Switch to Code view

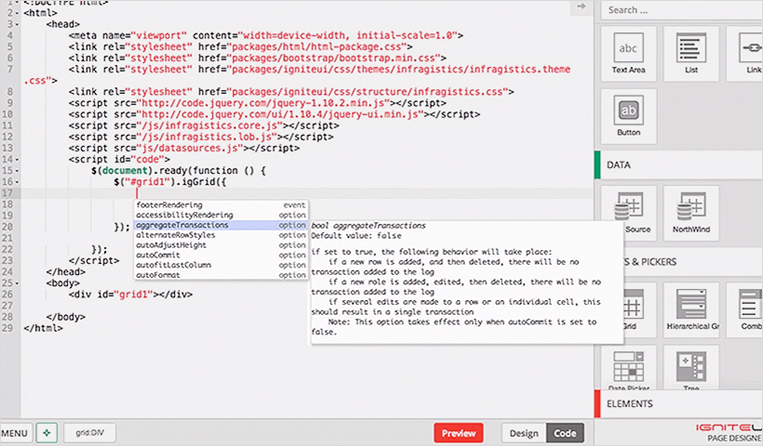coord(566,433)
